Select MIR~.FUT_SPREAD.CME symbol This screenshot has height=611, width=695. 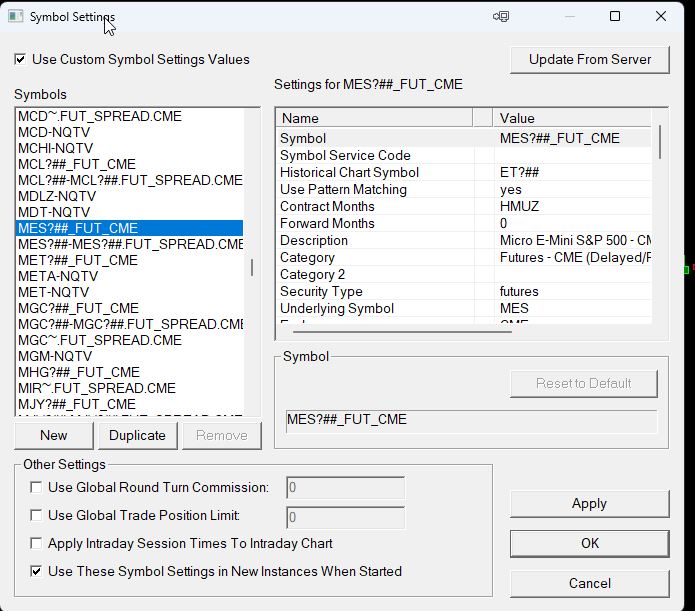click(129, 388)
